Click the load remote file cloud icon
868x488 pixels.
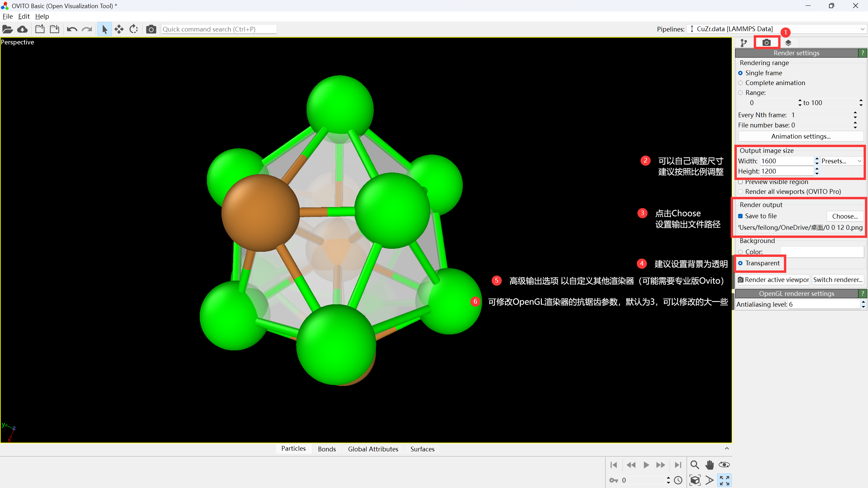(22, 29)
